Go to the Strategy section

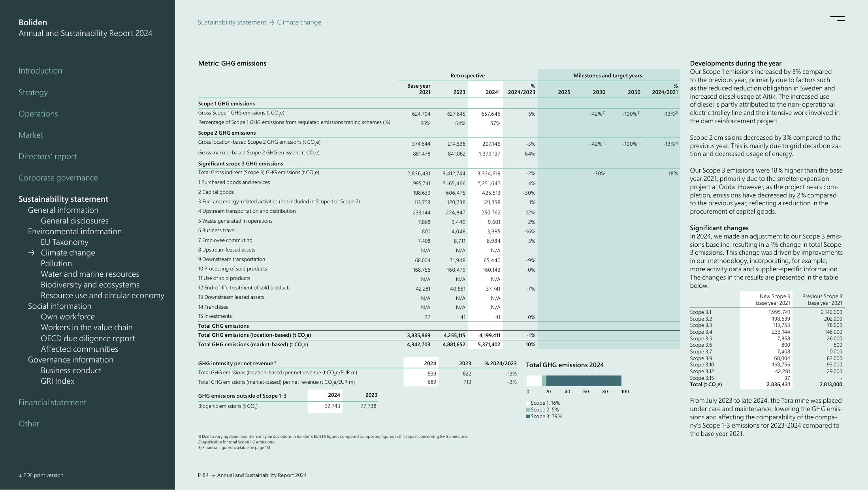33,92
